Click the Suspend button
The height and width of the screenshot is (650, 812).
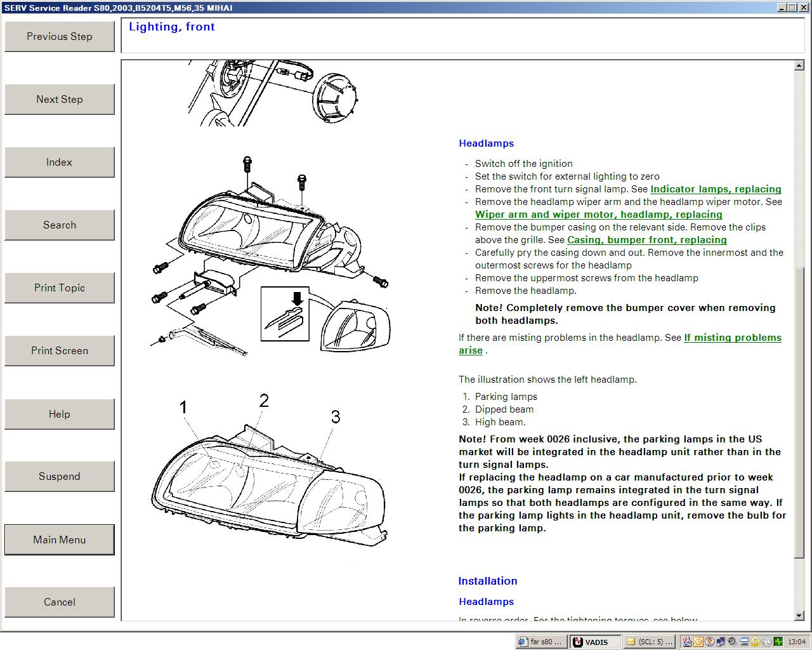[60, 477]
